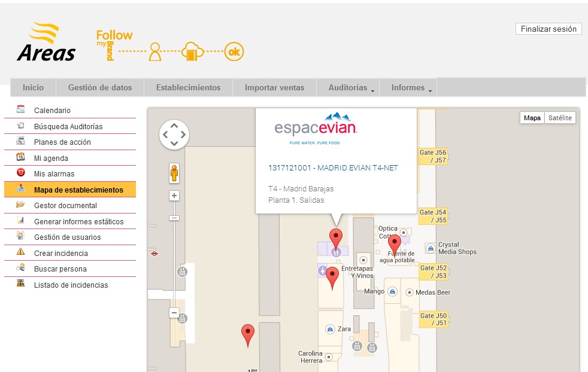This screenshot has width=588, height=372.
Task: Click the red alarm icon for Mis alarmas
Action: [20, 173]
